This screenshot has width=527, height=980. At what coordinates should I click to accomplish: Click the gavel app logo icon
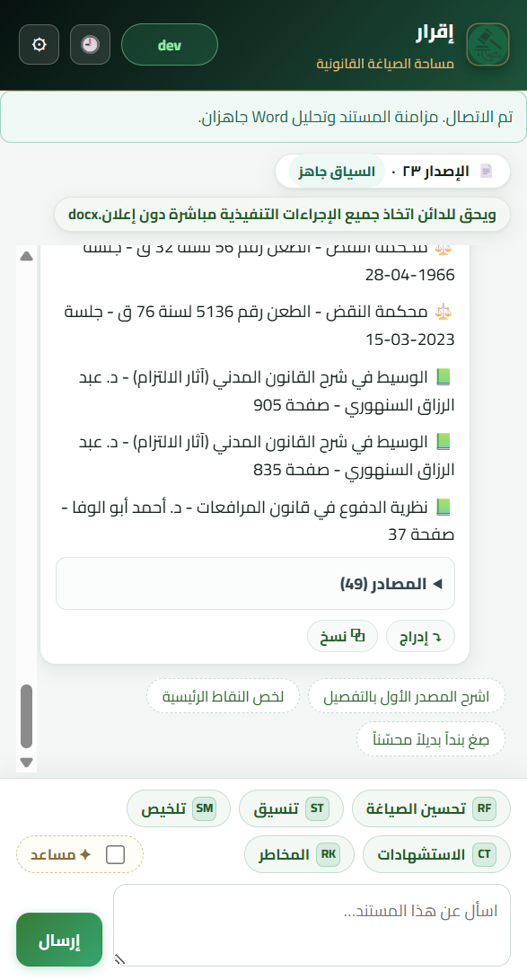(x=487, y=44)
